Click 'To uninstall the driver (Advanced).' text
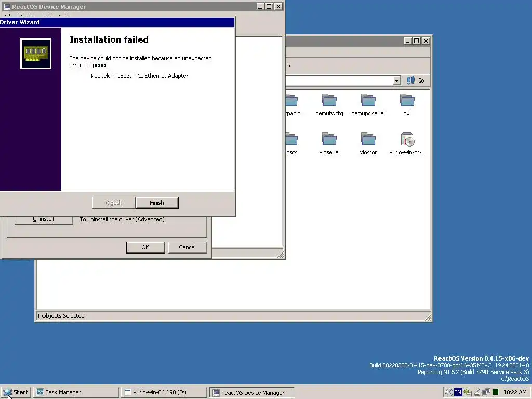 [x=123, y=219]
